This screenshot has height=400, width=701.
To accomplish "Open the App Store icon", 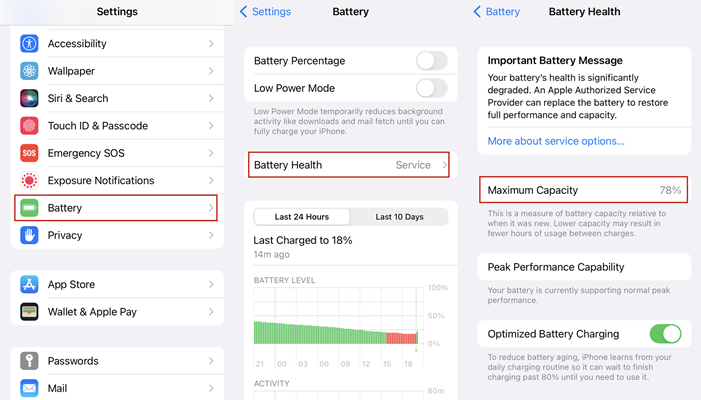I will click(x=29, y=284).
